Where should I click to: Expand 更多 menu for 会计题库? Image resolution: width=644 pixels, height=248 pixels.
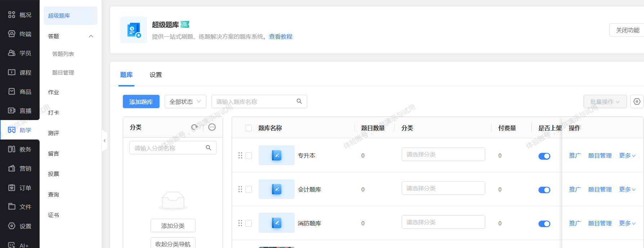pyautogui.click(x=627, y=189)
